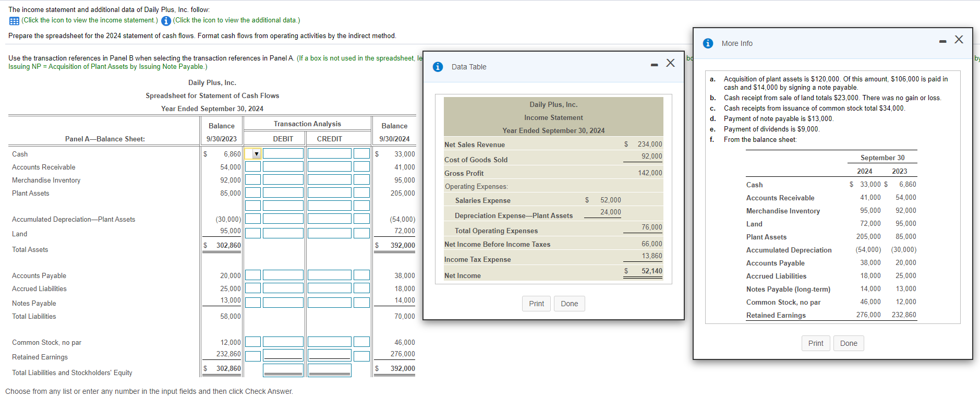Focus Accrued Liabilities debit amount field

click(x=283, y=288)
